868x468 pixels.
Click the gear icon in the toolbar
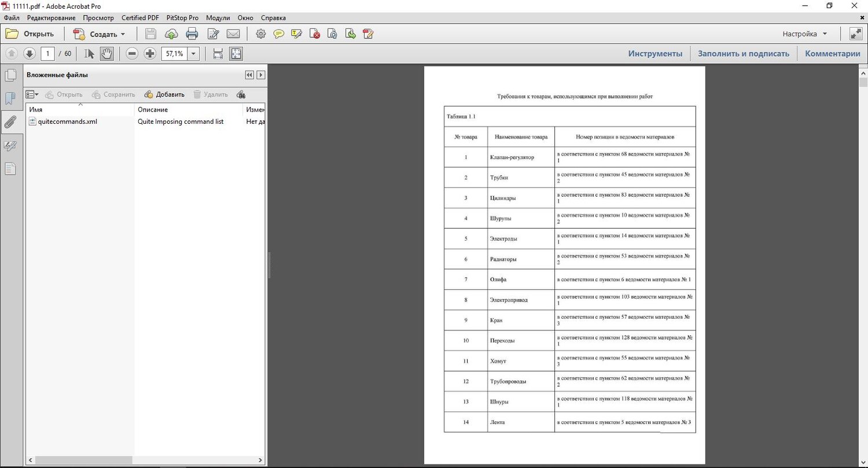(261, 34)
